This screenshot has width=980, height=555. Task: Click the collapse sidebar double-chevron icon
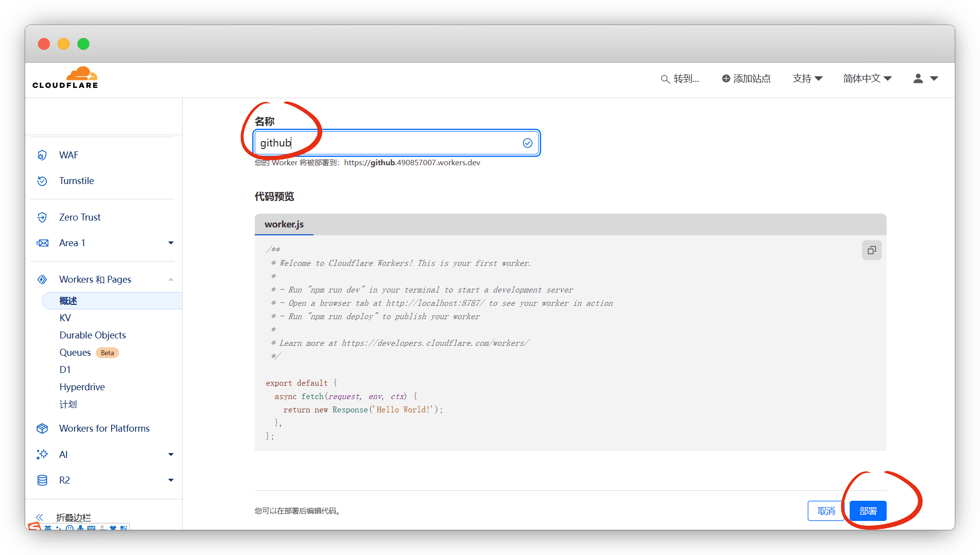pyautogui.click(x=39, y=517)
